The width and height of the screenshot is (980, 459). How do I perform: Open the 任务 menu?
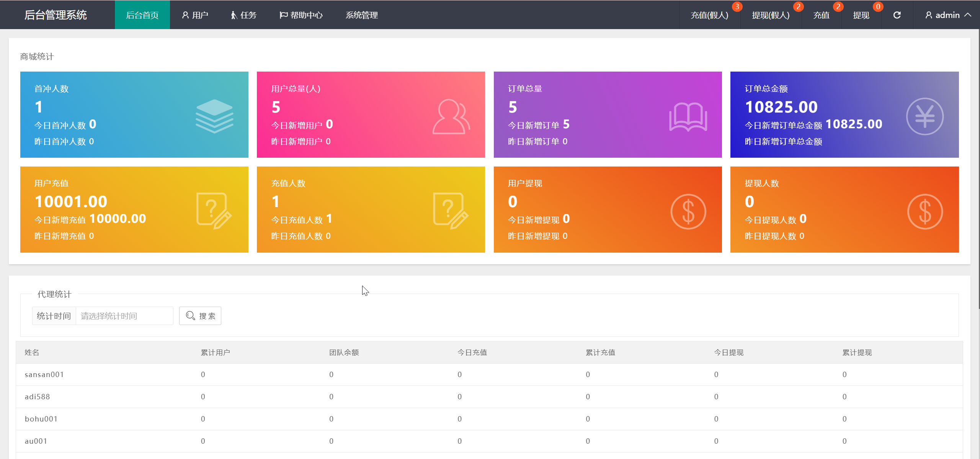[x=243, y=15]
